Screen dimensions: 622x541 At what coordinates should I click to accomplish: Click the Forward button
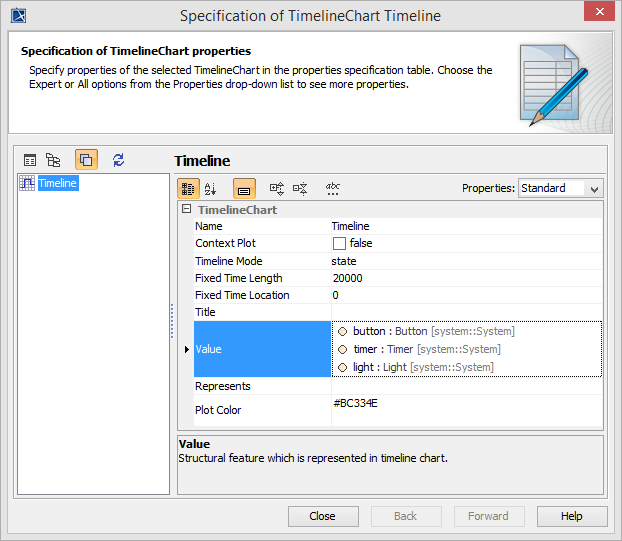pos(489,516)
